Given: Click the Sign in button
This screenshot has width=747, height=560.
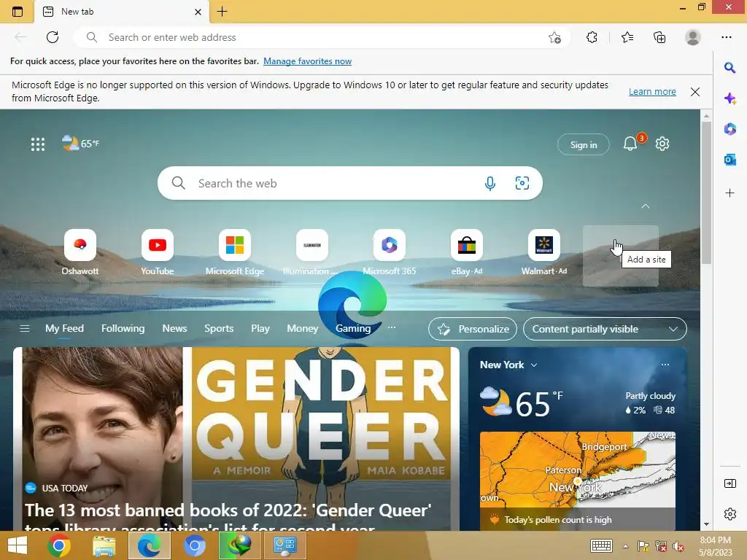Looking at the screenshot, I should pos(583,145).
